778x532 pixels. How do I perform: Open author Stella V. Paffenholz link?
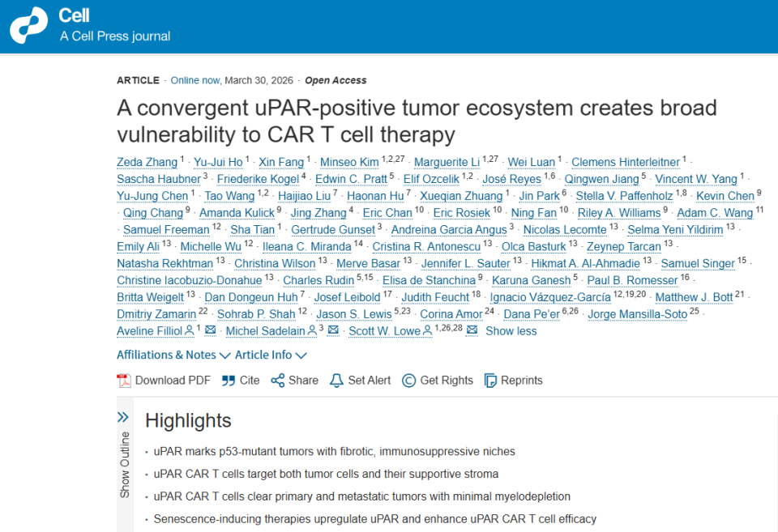click(x=624, y=196)
